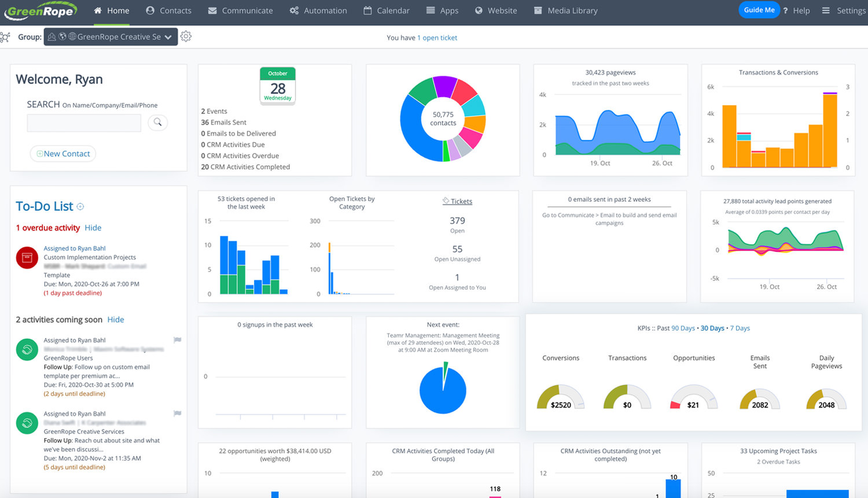Open the Calendar section
868x498 pixels.
[x=386, y=10]
